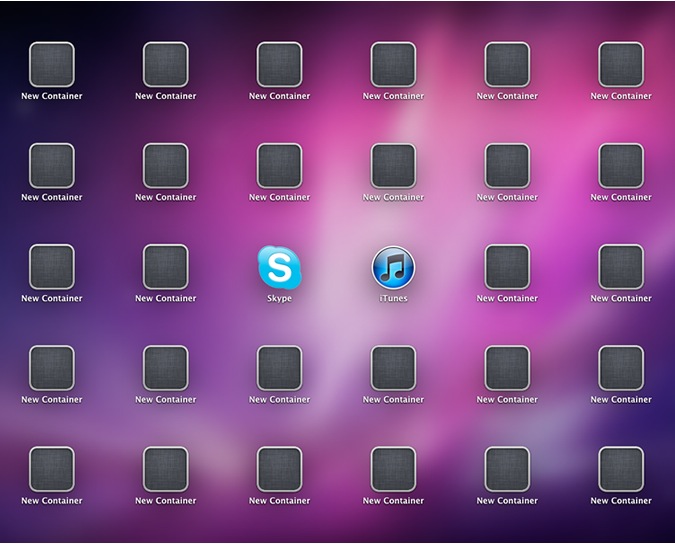Image resolution: width=675 pixels, height=544 pixels.
Task: Pick New Container diagonally above-right of iTunes
Action: tap(507, 166)
